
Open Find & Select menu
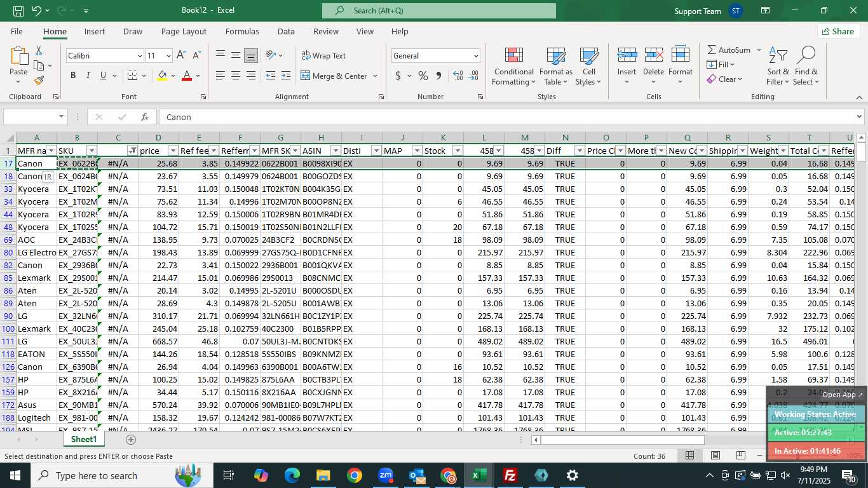(x=806, y=66)
